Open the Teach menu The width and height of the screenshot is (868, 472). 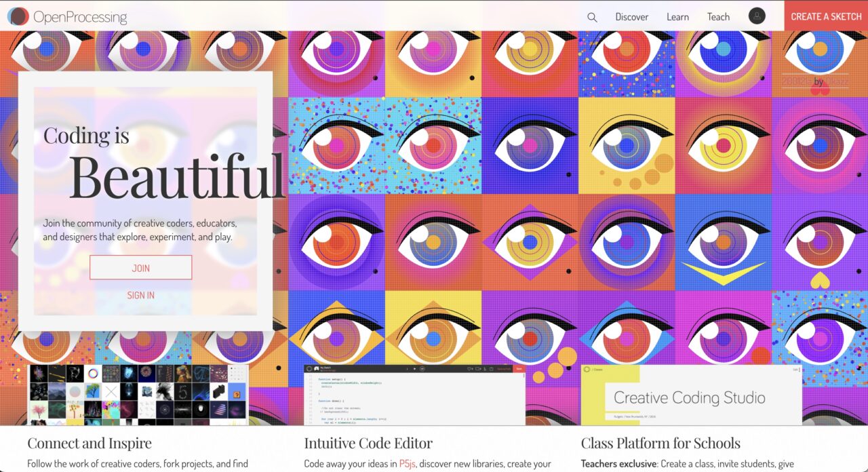pyautogui.click(x=718, y=17)
